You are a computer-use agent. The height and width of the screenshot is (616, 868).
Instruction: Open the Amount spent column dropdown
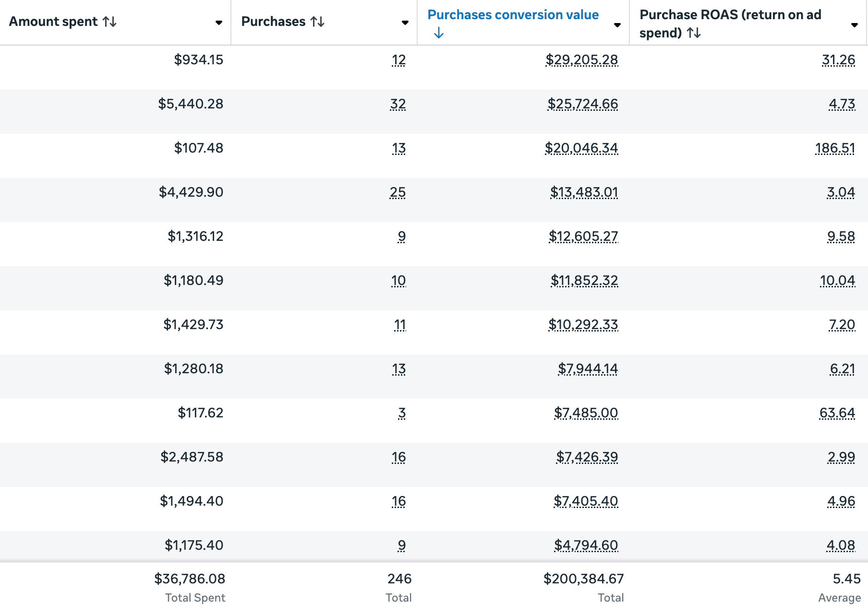click(219, 23)
